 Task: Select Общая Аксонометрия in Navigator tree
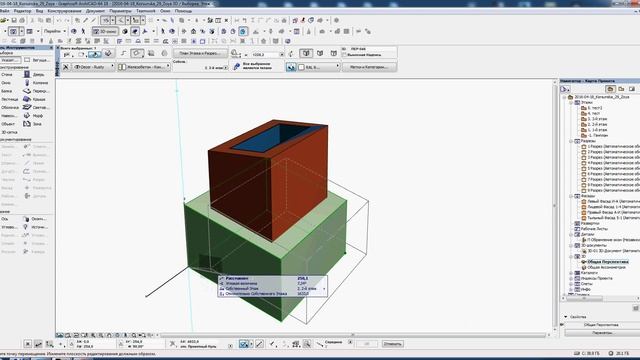606,267
